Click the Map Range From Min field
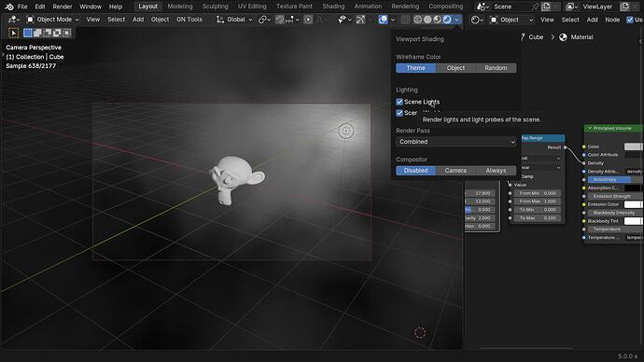Image resolution: width=644 pixels, height=362 pixels. (x=538, y=193)
